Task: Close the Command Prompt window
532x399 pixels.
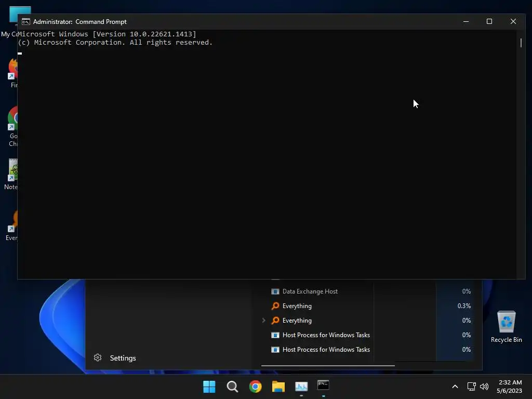Action: [x=513, y=21]
